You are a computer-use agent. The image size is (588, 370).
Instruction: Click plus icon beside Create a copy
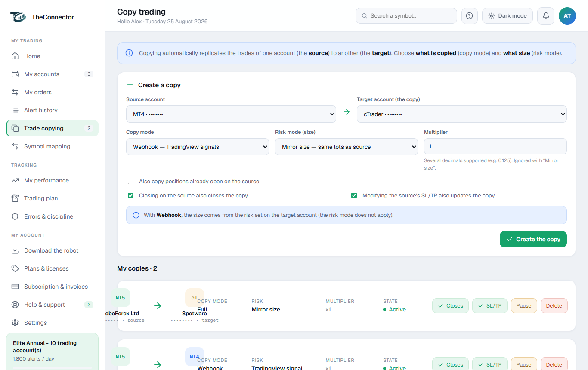130,85
